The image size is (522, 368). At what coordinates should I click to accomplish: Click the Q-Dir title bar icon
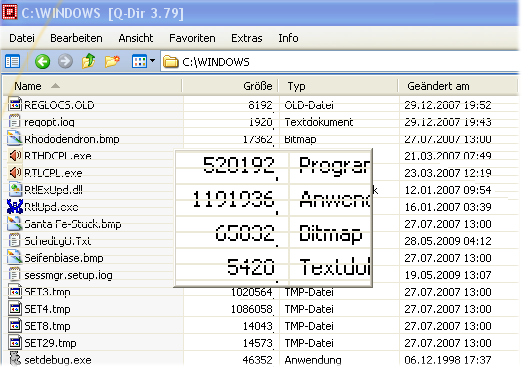[x=10, y=12]
